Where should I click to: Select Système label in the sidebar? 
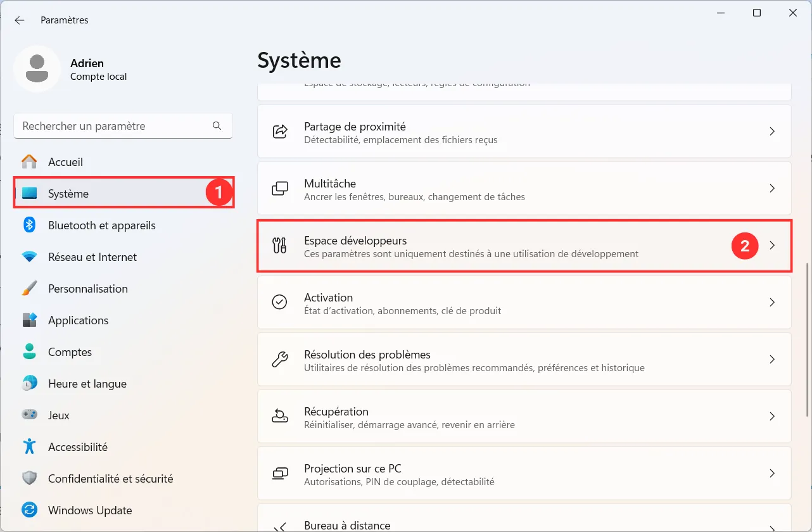(x=68, y=194)
